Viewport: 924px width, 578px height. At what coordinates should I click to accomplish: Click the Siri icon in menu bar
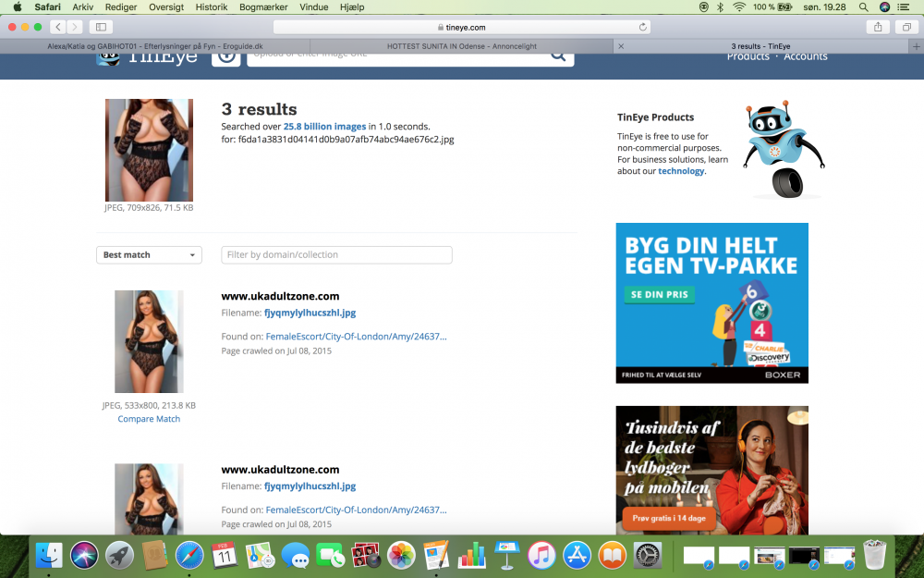884,7
